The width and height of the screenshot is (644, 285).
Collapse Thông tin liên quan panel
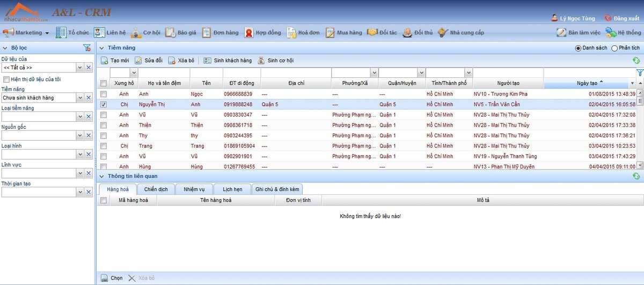click(x=102, y=176)
